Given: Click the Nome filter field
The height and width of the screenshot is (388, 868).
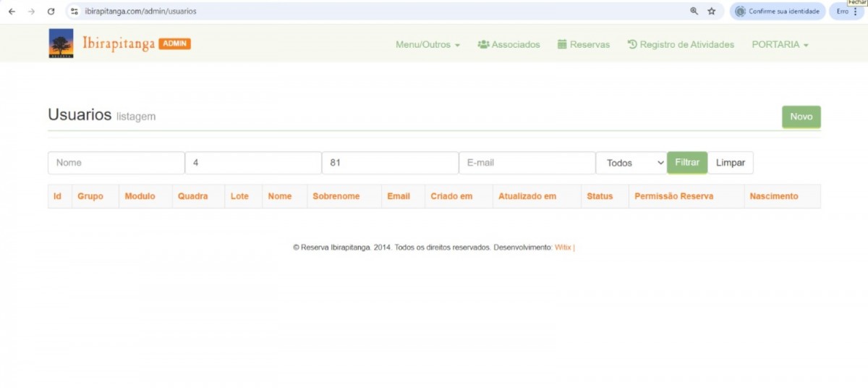Looking at the screenshot, I should click(x=116, y=163).
